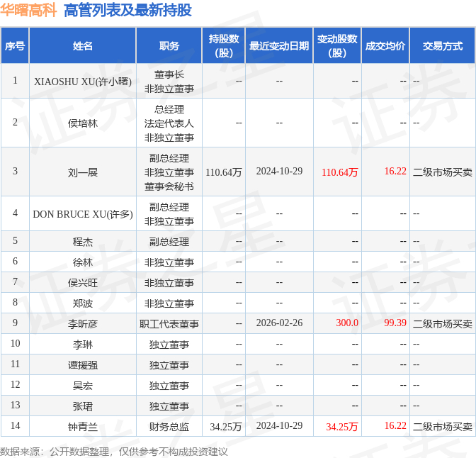Select the 职务 column header
The height and width of the screenshot is (458, 476).
click(x=169, y=46)
